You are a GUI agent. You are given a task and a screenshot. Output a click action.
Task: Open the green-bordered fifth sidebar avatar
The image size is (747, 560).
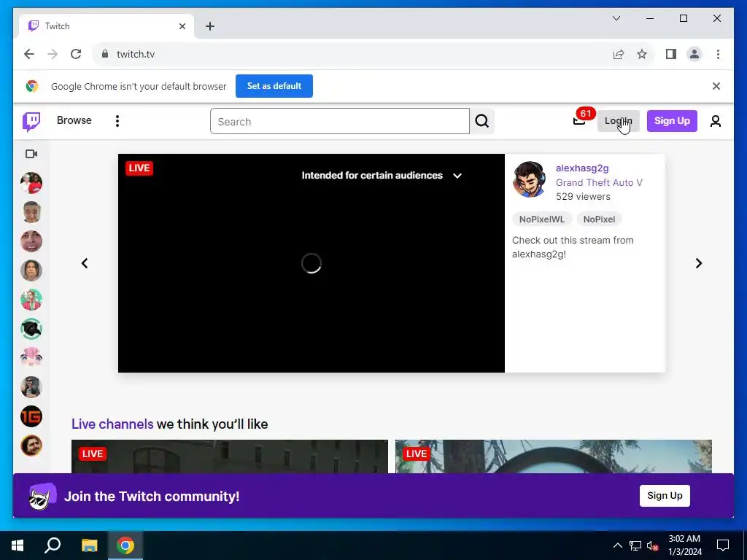tap(31, 300)
